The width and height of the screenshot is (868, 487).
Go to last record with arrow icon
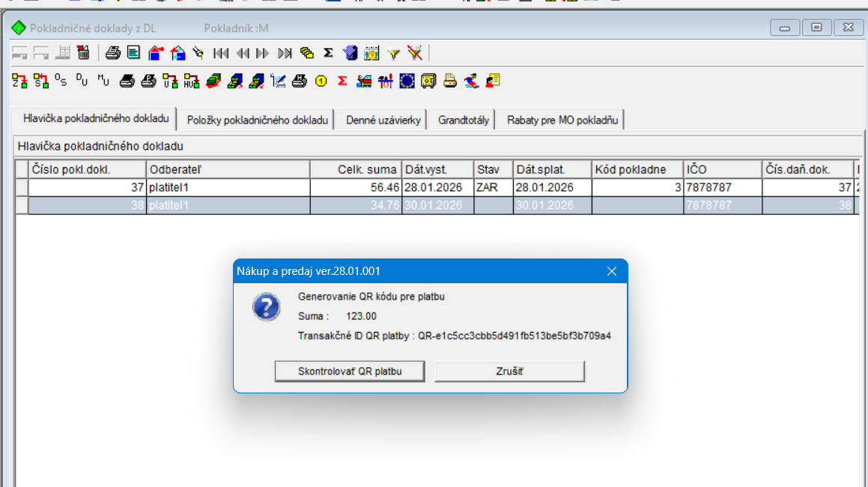(x=285, y=53)
